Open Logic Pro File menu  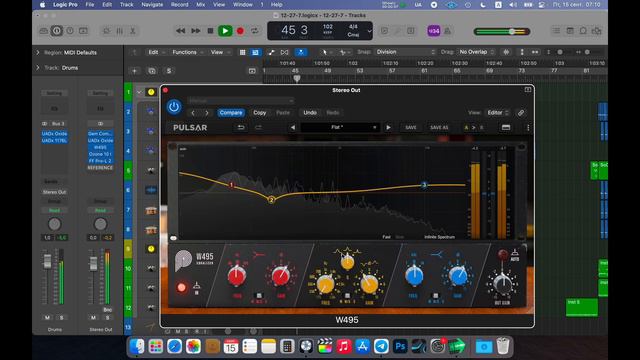click(x=90, y=4)
